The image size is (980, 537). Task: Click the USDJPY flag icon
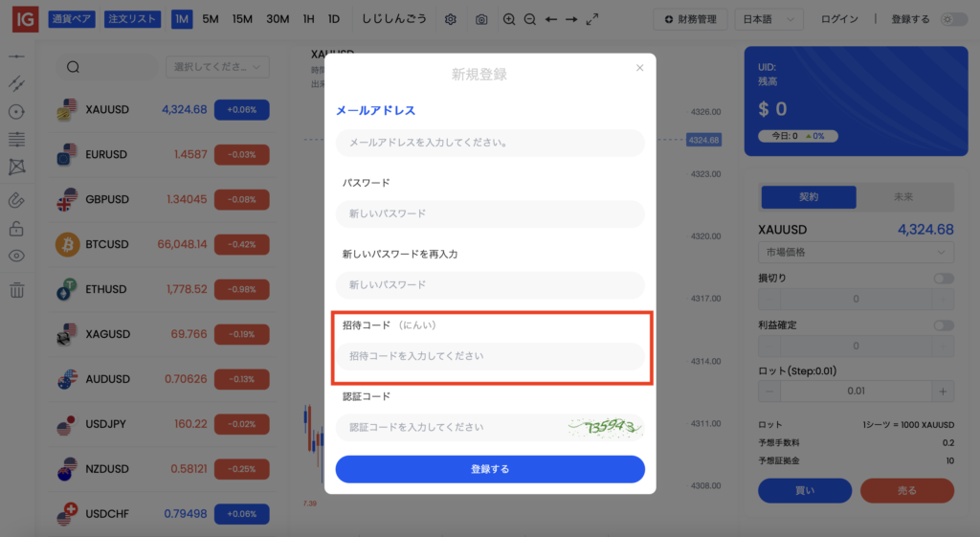[66, 424]
